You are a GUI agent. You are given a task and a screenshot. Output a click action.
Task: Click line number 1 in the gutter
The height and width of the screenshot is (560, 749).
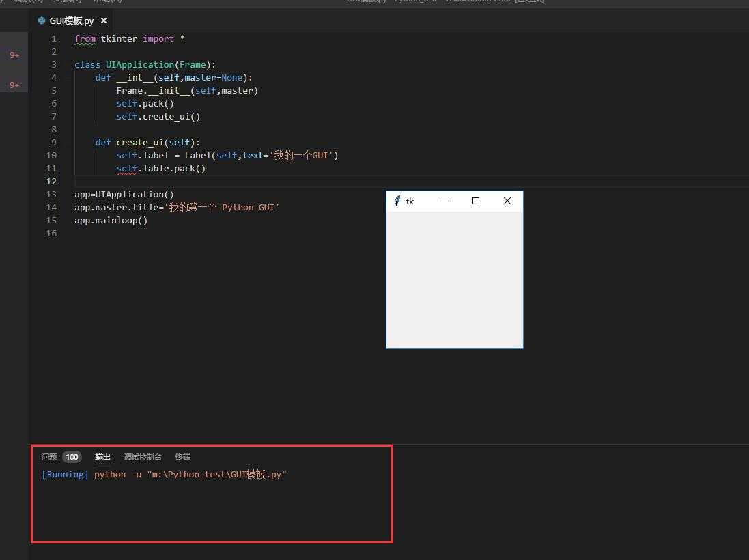[54, 39]
